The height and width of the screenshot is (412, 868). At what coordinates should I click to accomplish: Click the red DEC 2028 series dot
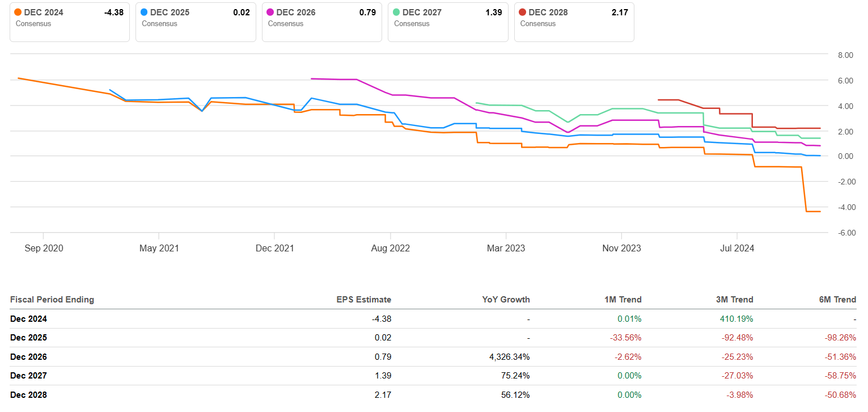pos(522,12)
